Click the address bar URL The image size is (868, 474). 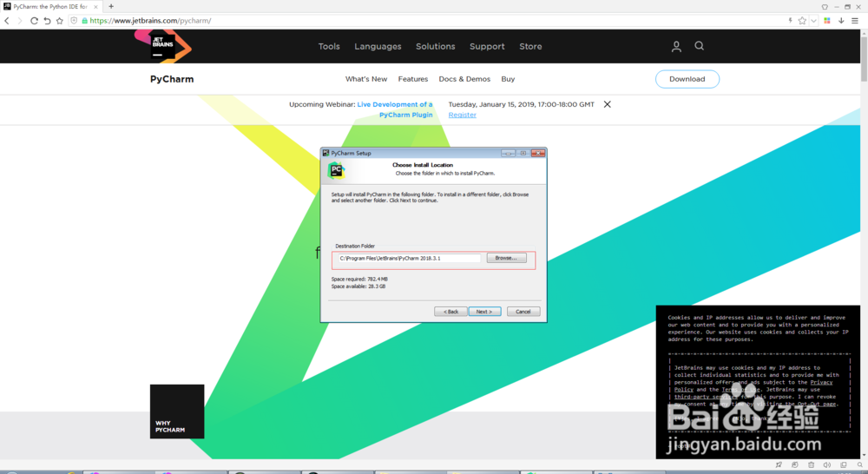(x=150, y=21)
